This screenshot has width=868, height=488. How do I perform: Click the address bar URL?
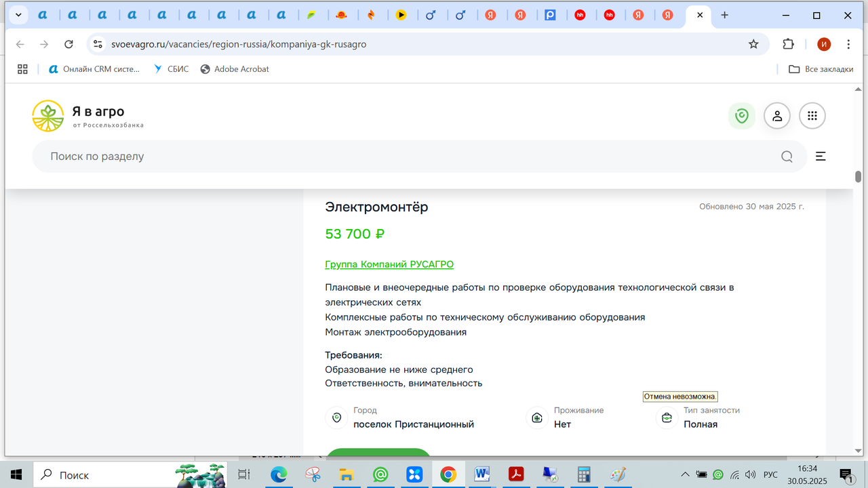240,44
